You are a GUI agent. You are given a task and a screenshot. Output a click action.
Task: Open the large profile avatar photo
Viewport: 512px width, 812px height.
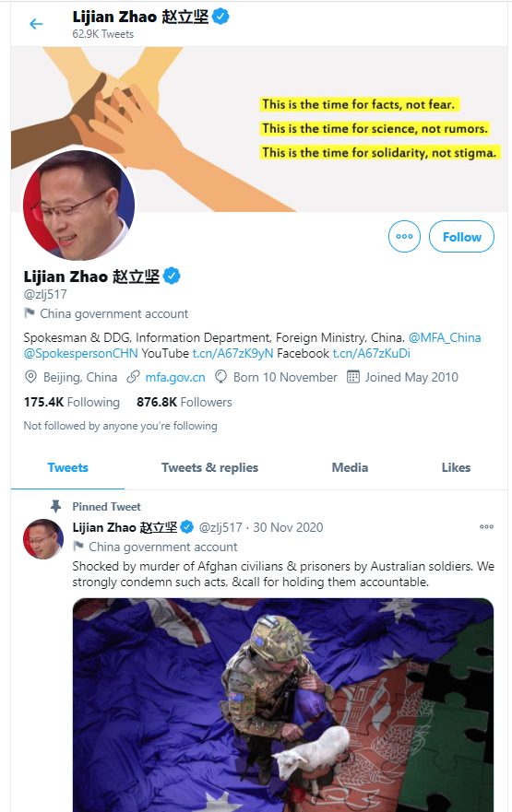pyautogui.click(x=78, y=204)
